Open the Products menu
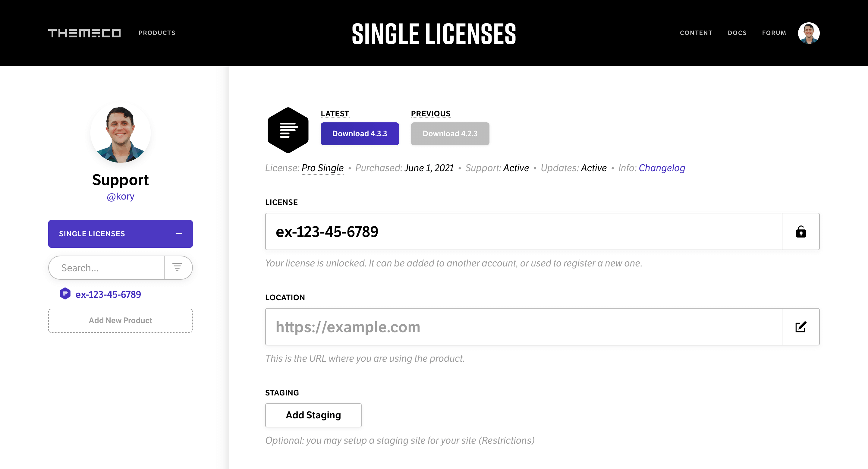This screenshot has width=868, height=469. (x=157, y=33)
